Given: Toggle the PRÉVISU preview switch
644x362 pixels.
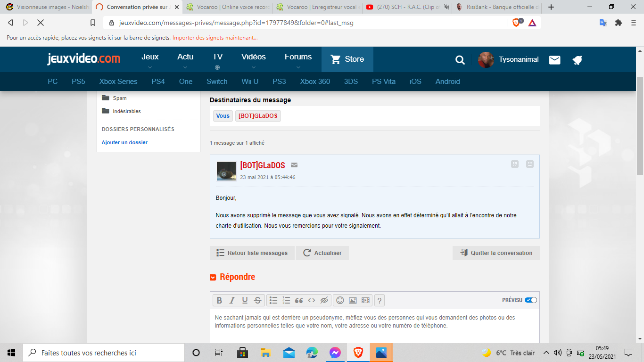Looking at the screenshot, I should coord(531,300).
